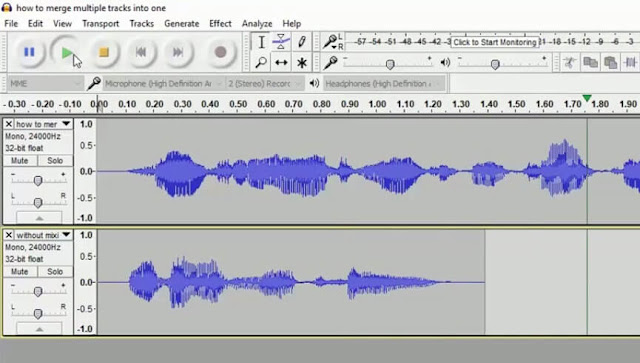
Task: Start playback with the green Play button
Action: [x=66, y=52]
